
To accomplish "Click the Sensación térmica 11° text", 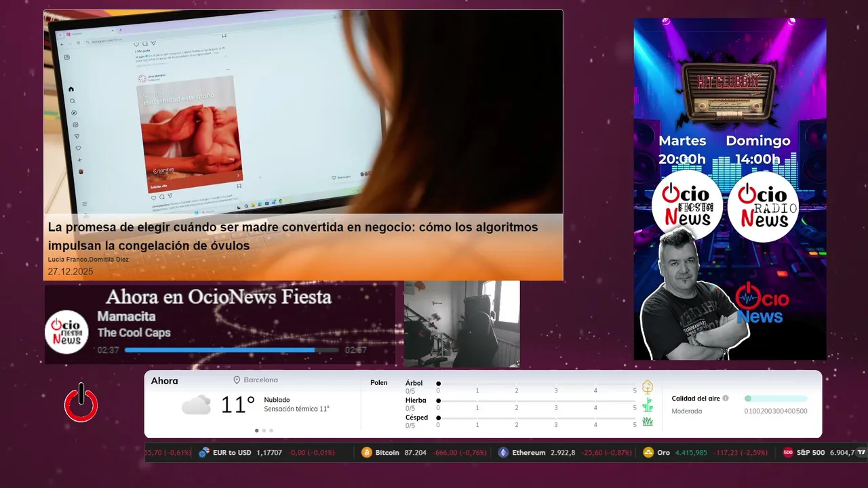I will coord(296,409).
